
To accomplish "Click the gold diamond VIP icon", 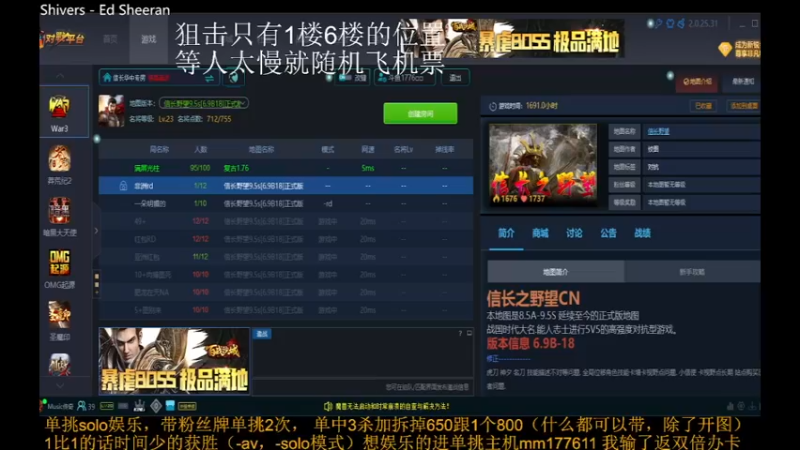I will tap(725, 49).
